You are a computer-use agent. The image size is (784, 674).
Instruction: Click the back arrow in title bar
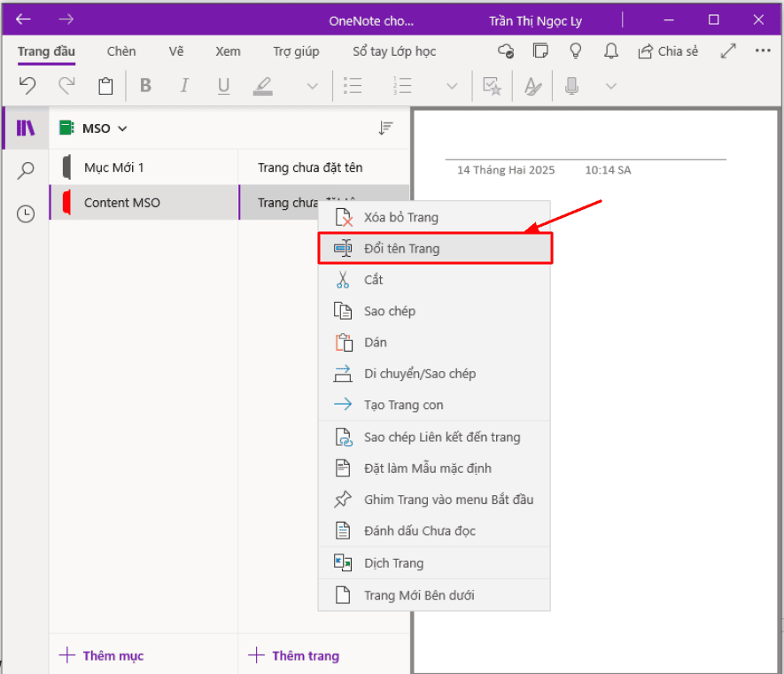23,19
